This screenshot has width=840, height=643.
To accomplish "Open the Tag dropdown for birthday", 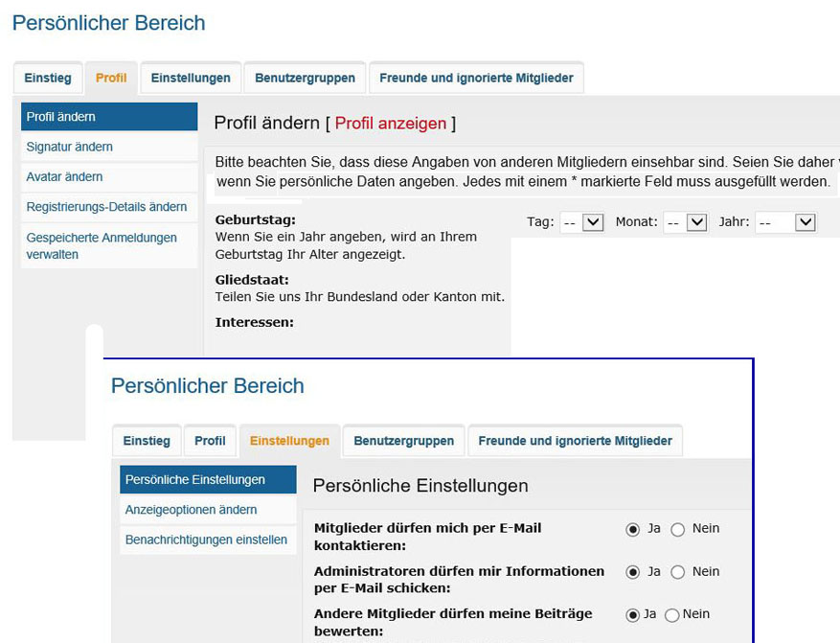I will 582,222.
